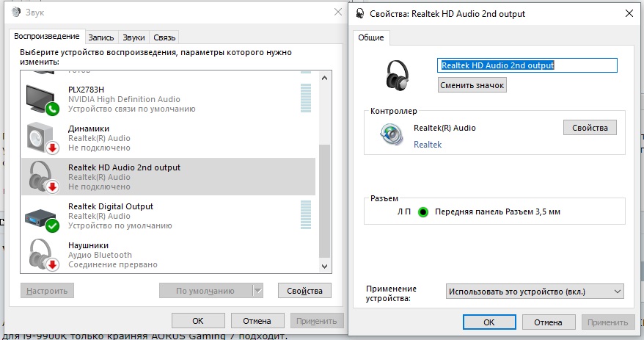The width and height of the screenshot is (644, 340).
Task: Select 'Устройство по умолчанию' status text
Action: pos(120,225)
